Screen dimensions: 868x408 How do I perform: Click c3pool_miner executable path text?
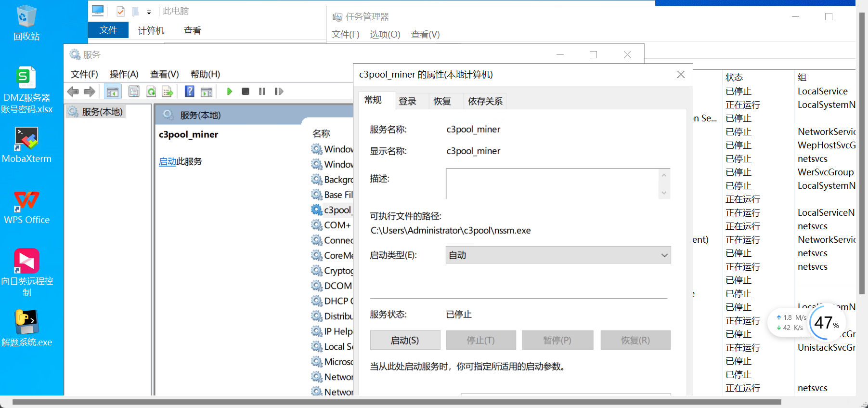pyautogui.click(x=451, y=231)
